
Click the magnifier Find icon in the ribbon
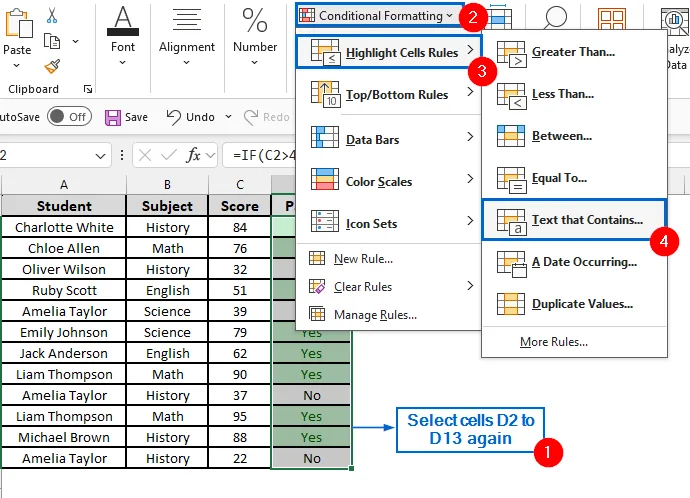pos(555,17)
